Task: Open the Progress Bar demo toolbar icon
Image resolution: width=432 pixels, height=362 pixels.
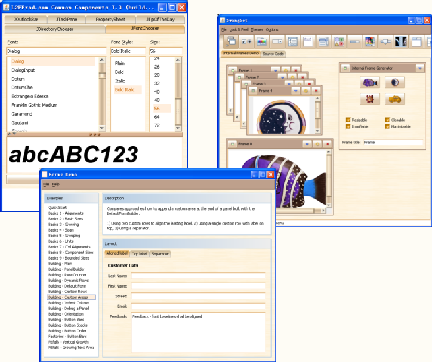Action: pyautogui.click(x=355, y=42)
